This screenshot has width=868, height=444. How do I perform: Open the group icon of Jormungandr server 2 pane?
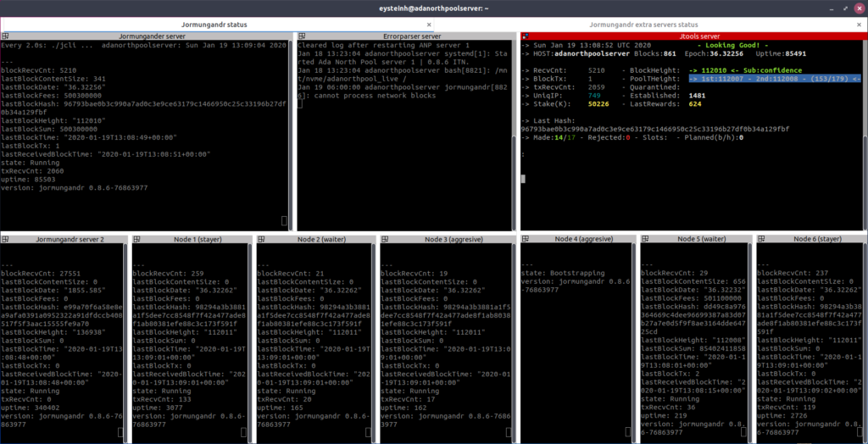click(x=4, y=239)
